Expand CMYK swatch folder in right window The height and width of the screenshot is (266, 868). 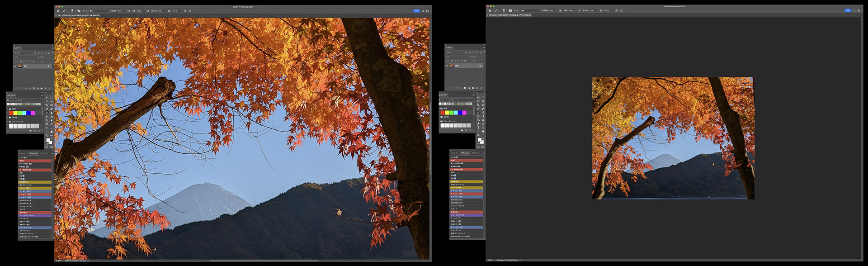click(439, 117)
